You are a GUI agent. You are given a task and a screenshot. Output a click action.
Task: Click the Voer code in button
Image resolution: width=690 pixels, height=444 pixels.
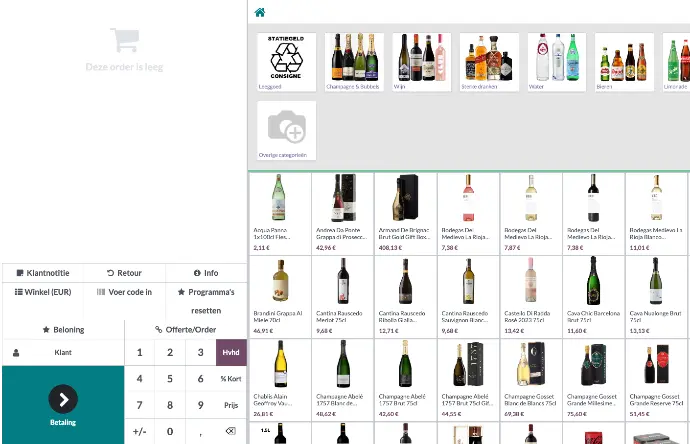coord(124,292)
